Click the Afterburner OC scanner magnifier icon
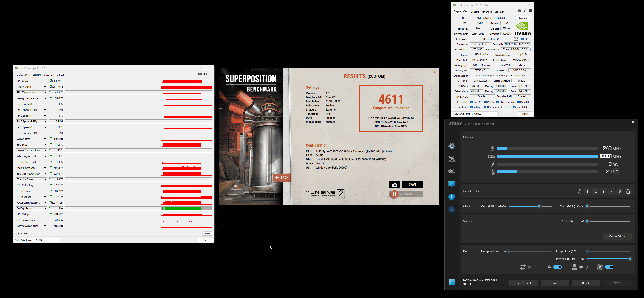644x298 pixels. click(x=451, y=171)
